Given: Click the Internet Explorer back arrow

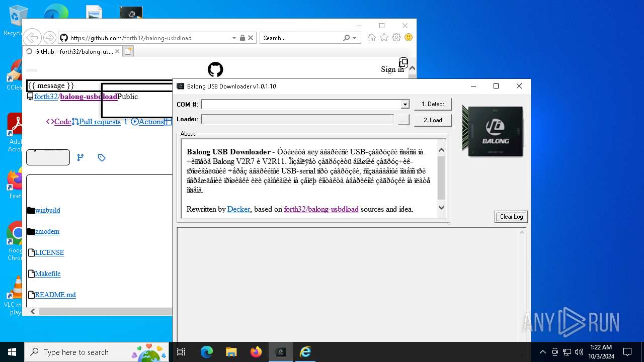Looking at the screenshot, I should [32, 38].
